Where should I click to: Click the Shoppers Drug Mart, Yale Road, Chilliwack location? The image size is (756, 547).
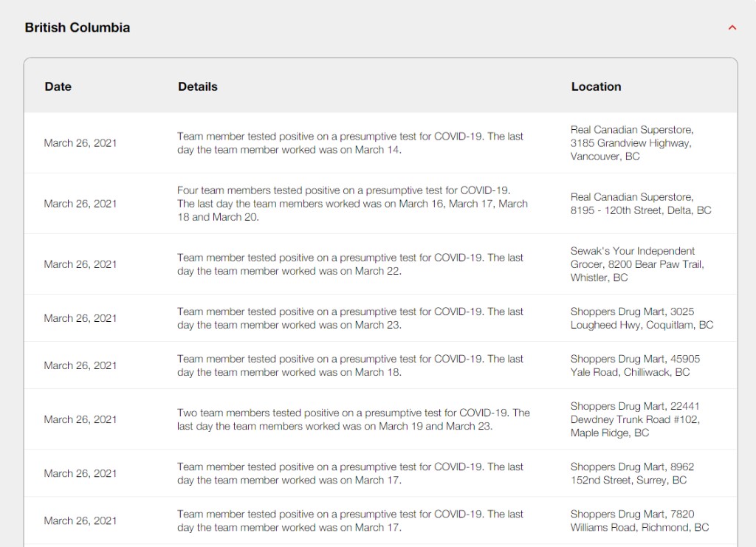(635, 365)
